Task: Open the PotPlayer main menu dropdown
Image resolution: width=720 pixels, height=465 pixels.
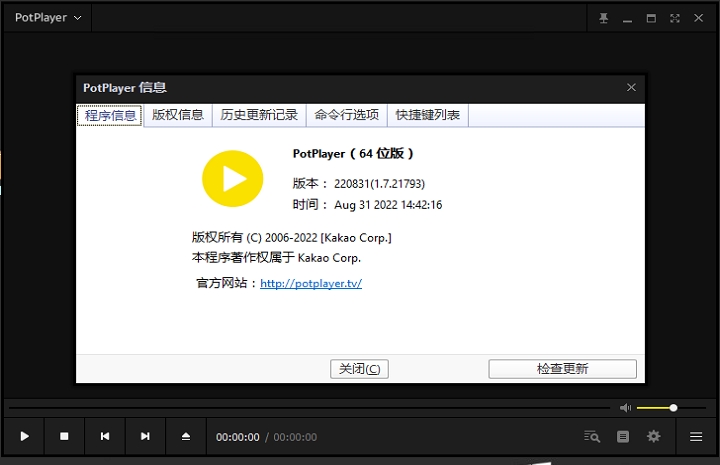Action: 48,18
